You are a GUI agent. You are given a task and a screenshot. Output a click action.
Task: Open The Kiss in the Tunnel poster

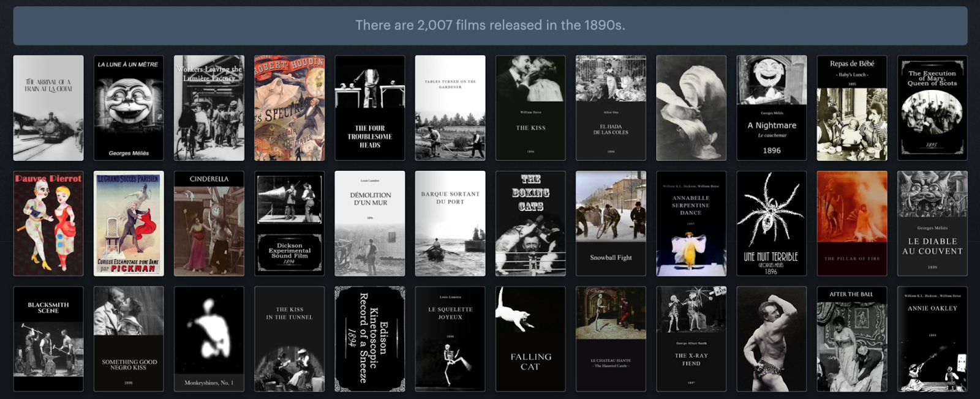[x=289, y=339]
